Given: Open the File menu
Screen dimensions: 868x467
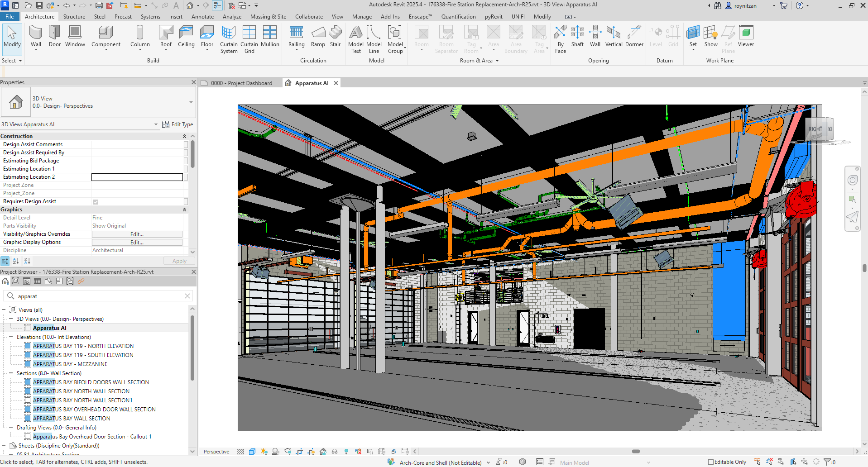Looking at the screenshot, I should click(10, 17).
